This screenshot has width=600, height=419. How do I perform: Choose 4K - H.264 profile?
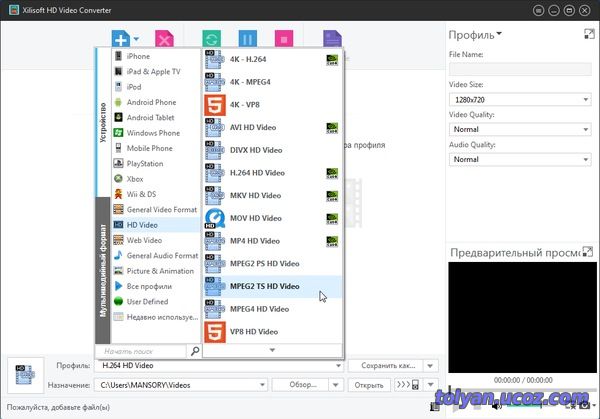tap(272, 59)
